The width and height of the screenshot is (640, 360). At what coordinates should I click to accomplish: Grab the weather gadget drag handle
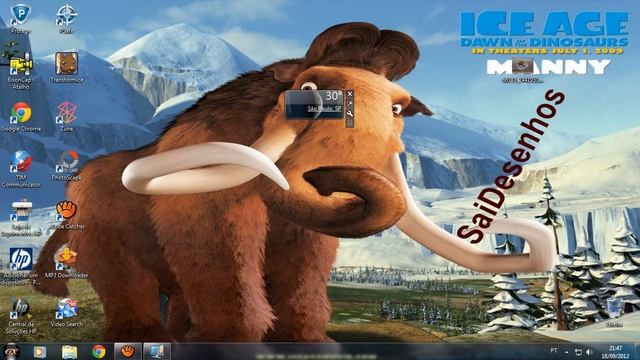pyautogui.click(x=350, y=122)
